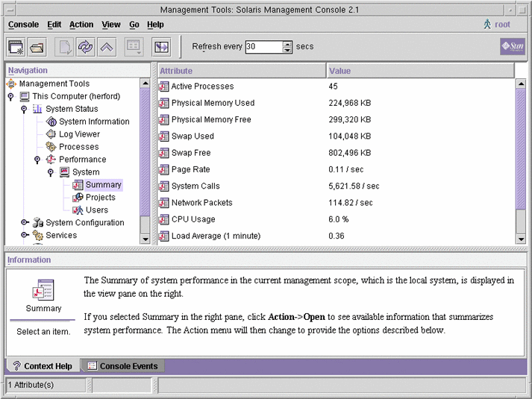Increase the refresh interval with up stepper
Screen dimensions: 532x399
pyautogui.click(x=288, y=43)
